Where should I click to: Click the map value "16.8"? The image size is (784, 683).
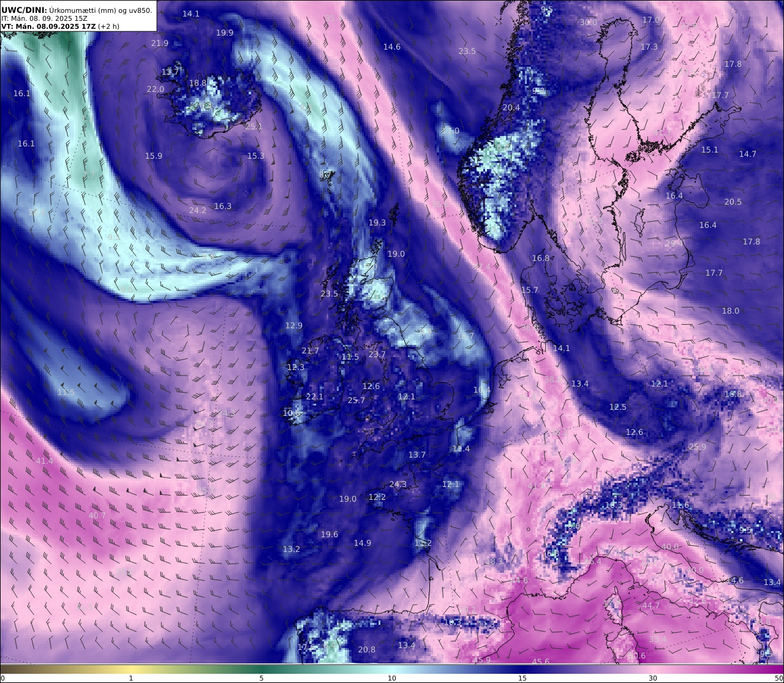point(541,258)
